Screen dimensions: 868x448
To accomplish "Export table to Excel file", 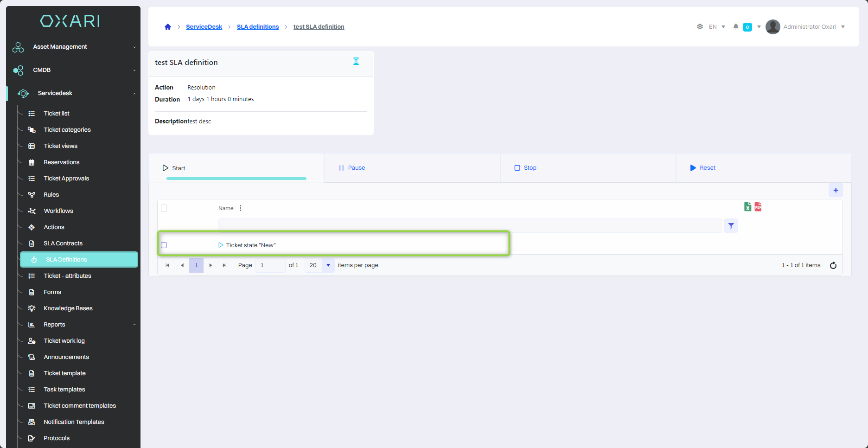I will [x=747, y=207].
